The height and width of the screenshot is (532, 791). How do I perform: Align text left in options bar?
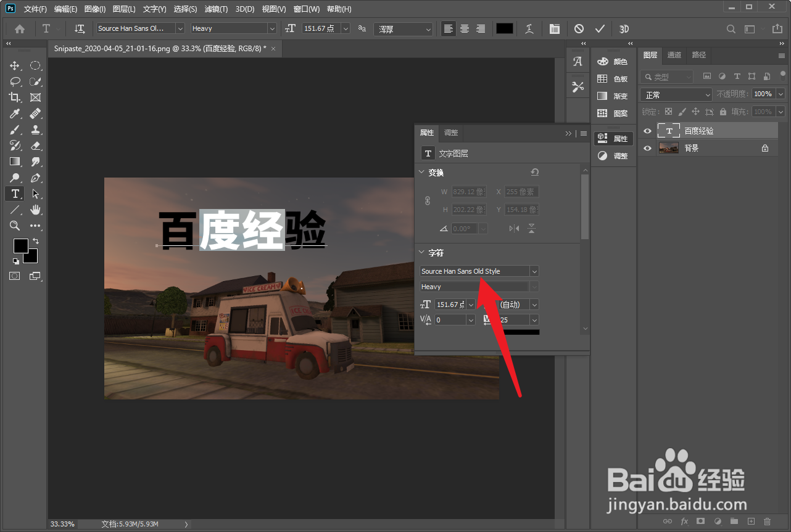[x=449, y=29]
